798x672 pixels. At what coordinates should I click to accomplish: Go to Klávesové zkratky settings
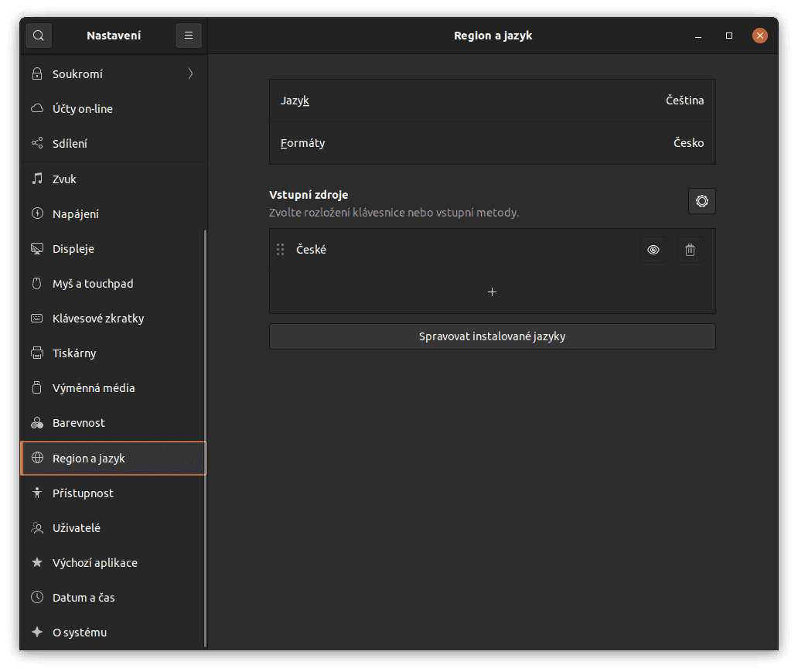coord(98,319)
